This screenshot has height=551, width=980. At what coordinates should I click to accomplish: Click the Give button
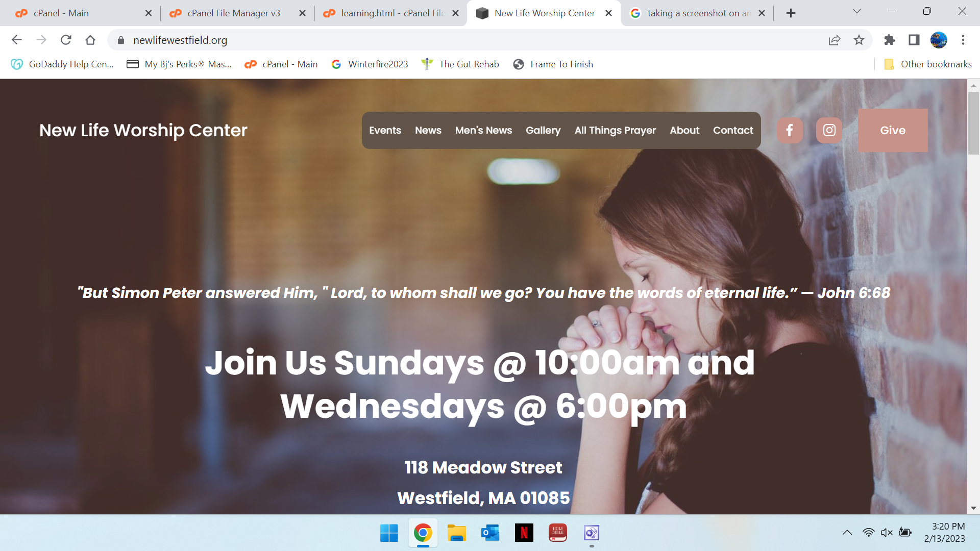[893, 131]
